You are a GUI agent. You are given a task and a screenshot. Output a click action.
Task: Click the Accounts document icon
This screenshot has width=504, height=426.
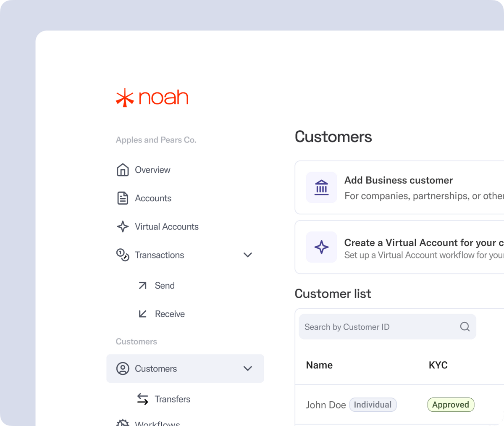(x=123, y=198)
